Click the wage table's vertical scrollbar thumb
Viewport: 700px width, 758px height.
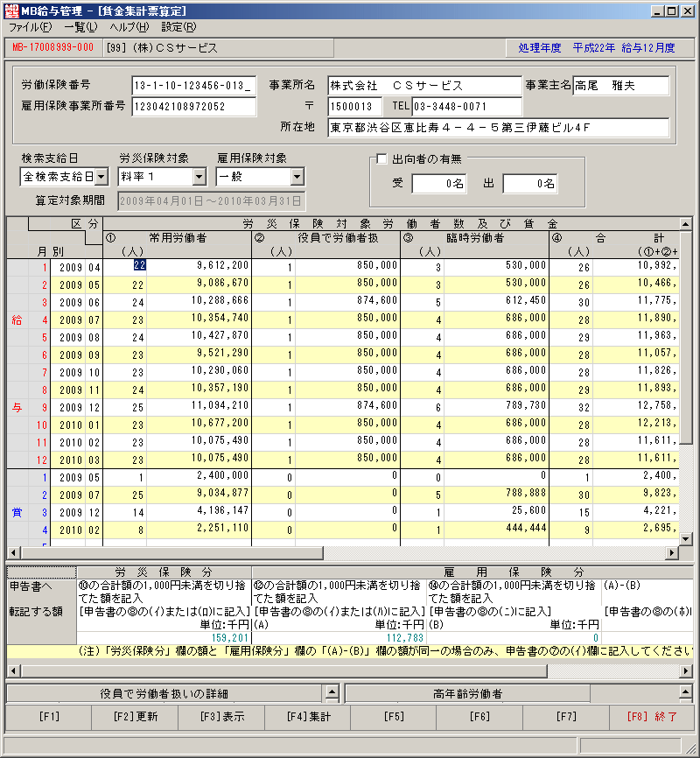pyautogui.click(x=685, y=337)
